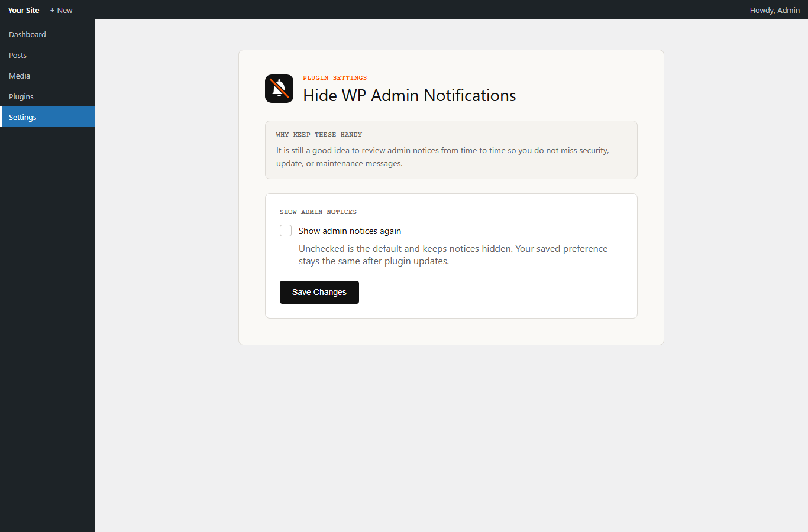The height and width of the screenshot is (532, 808).
Task: Click the text about reviewing admin notices
Action: (442, 157)
